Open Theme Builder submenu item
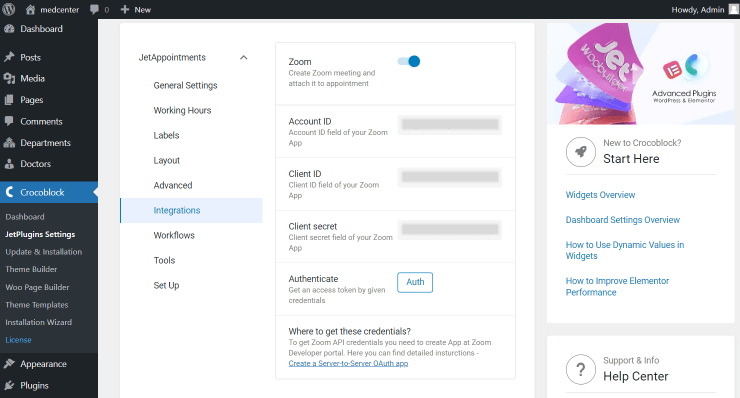 tap(31, 269)
